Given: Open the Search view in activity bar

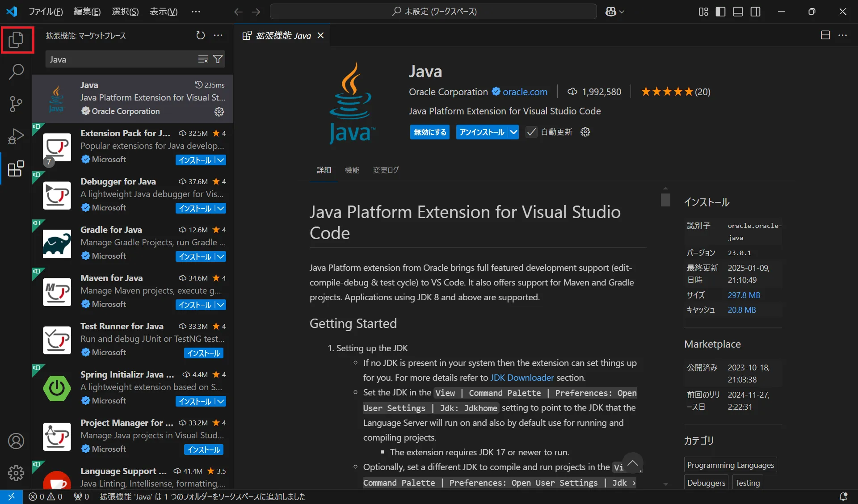Looking at the screenshot, I should [x=16, y=71].
